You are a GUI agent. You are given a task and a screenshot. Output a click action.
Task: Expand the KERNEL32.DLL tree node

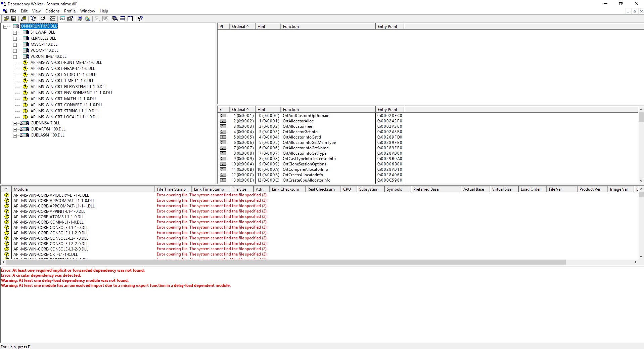coord(15,38)
